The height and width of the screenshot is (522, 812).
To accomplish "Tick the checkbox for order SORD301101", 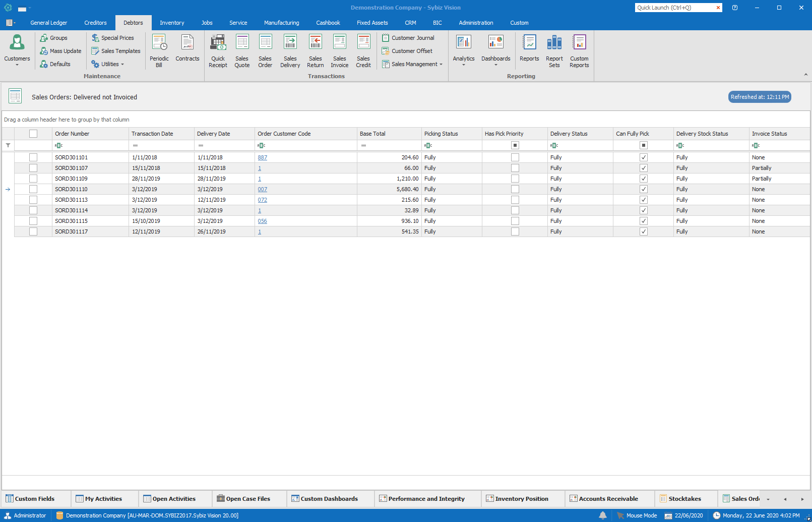I will pyautogui.click(x=33, y=157).
